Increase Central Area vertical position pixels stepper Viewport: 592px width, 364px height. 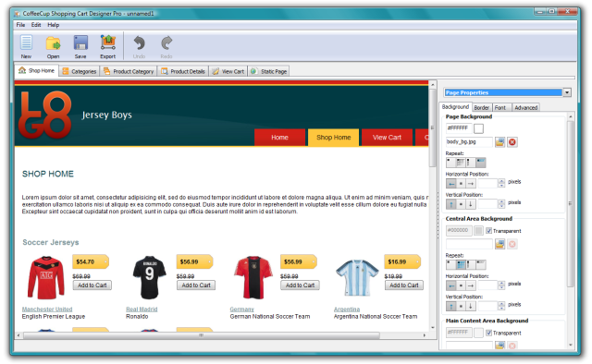(501, 304)
